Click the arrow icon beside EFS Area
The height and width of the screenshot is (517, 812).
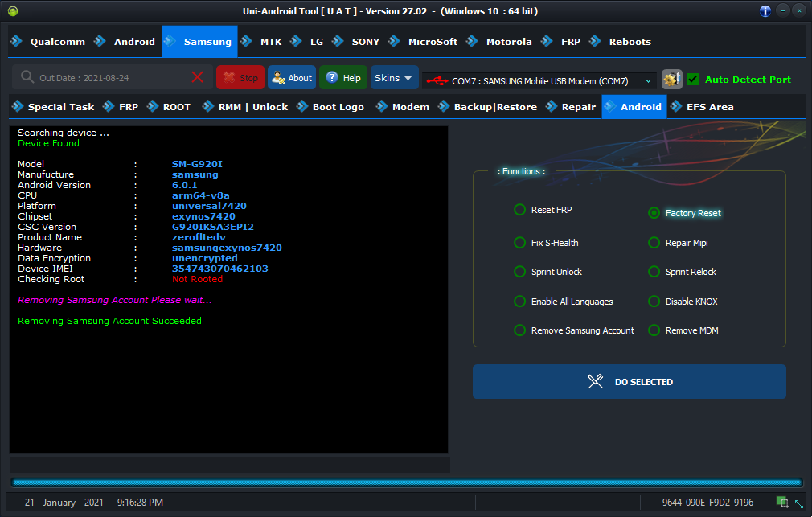point(676,106)
